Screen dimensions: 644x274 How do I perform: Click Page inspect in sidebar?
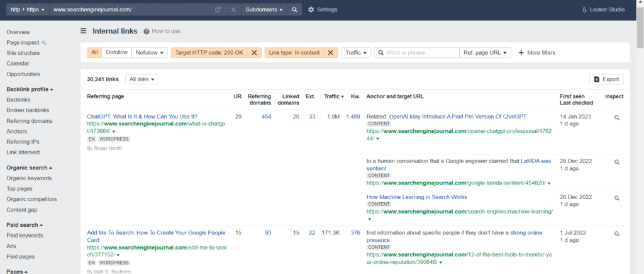coord(26,42)
